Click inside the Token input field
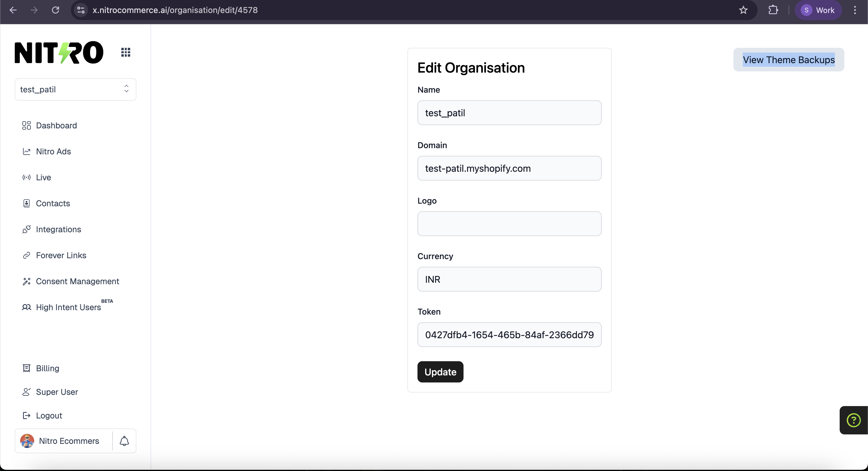This screenshot has width=868, height=471. (509, 335)
